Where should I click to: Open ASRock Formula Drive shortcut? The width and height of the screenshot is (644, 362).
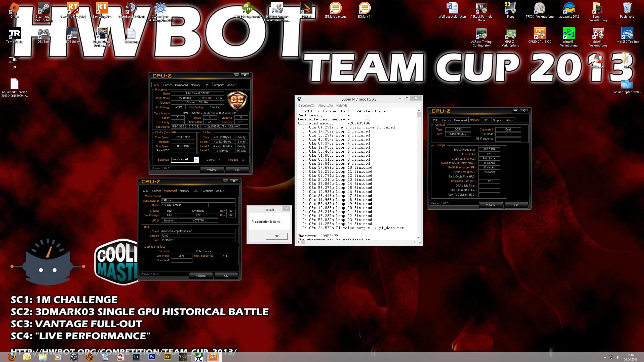[481, 12]
